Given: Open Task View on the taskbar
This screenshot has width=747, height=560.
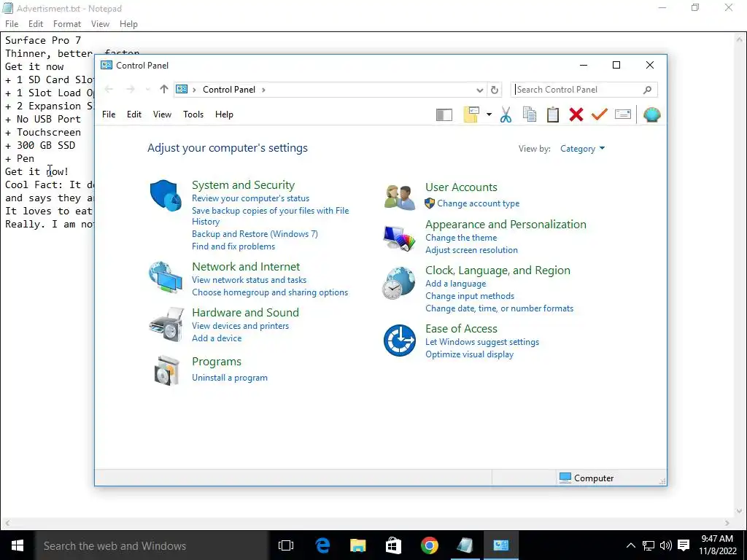Looking at the screenshot, I should tap(286, 545).
